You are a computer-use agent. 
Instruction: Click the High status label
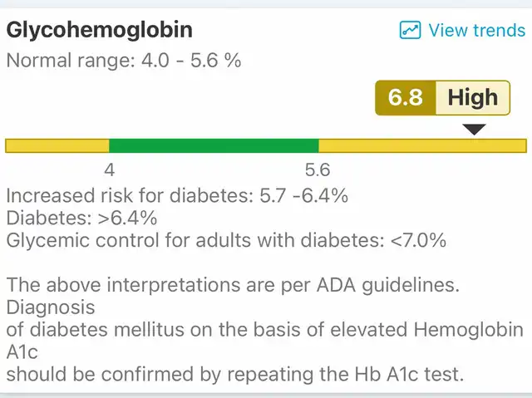click(473, 98)
